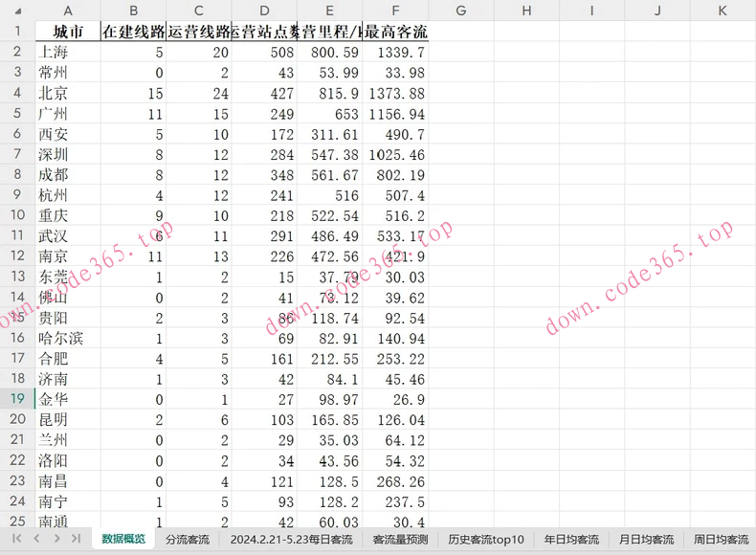
Task: Select row 19 header number
Action: [x=17, y=399]
